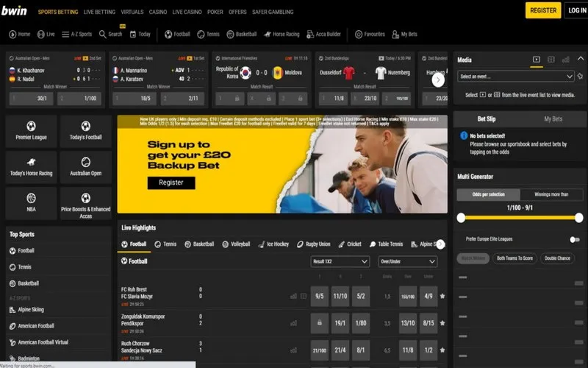
Task: Click the LOG IN button
Action: click(576, 10)
